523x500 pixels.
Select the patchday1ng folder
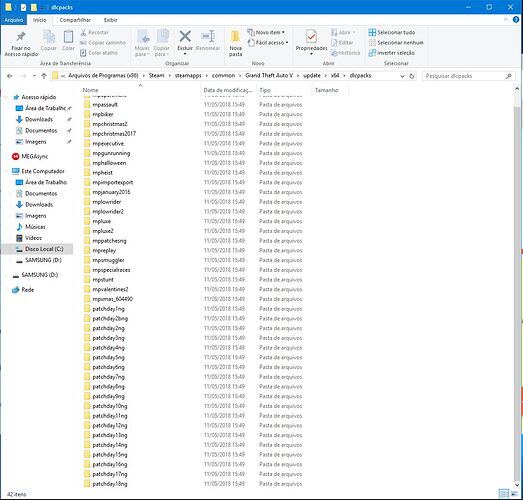click(x=108, y=309)
